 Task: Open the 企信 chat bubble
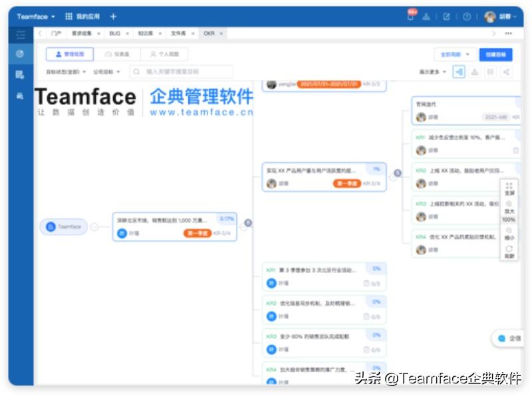pos(508,338)
